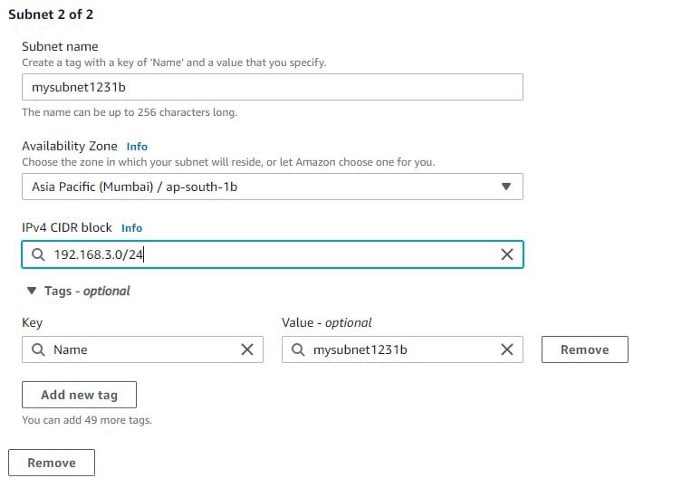Image resolution: width=700 pixels, height=487 pixels.
Task: Click the search icon in Value field
Action: point(298,350)
